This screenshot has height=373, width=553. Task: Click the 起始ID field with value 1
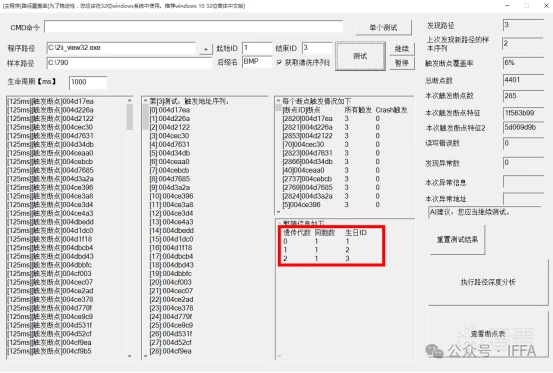(257, 48)
